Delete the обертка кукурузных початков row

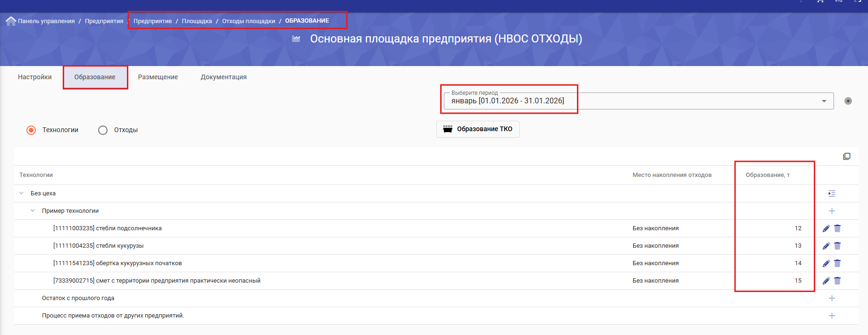(837, 263)
